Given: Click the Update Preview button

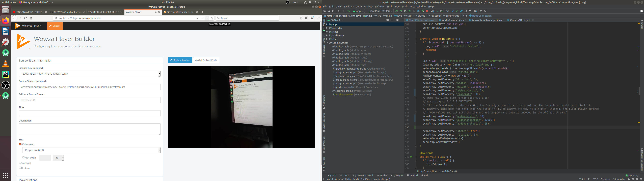Looking at the screenshot, I should (180, 60).
